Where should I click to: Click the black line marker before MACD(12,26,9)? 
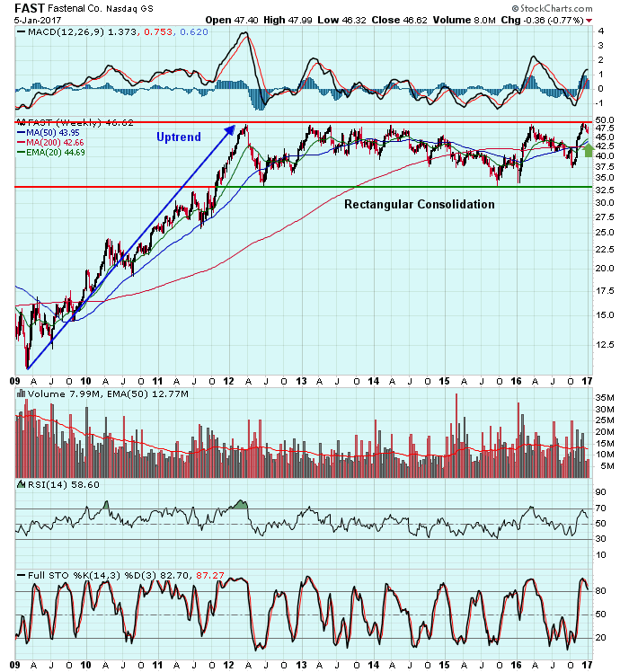pyautogui.click(x=20, y=32)
